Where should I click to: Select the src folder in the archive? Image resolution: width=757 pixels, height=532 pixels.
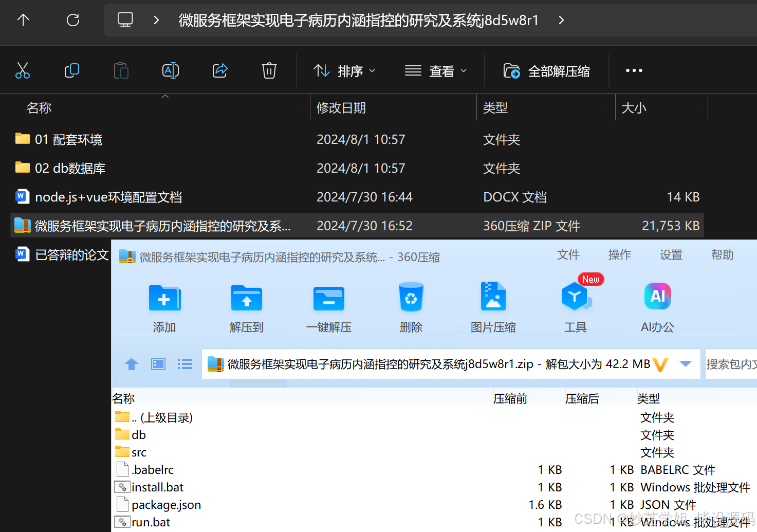pos(131,452)
